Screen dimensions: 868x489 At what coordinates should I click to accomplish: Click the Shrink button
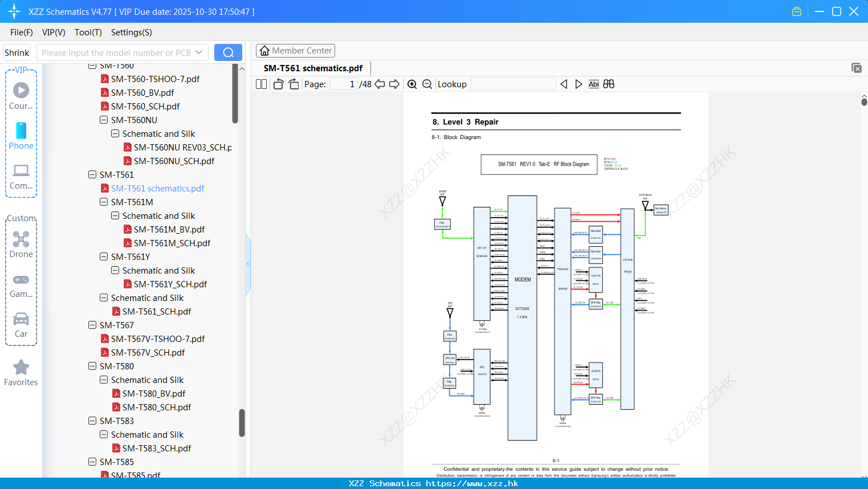17,52
